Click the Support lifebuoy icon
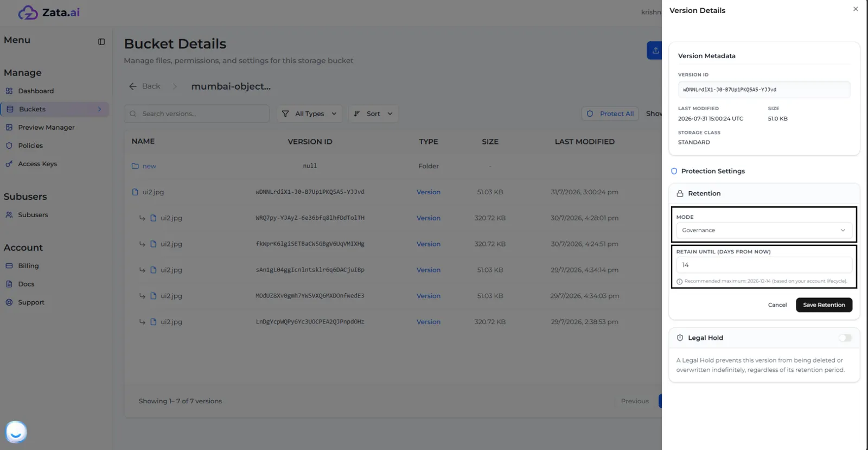This screenshot has height=450, width=868. 9,302
